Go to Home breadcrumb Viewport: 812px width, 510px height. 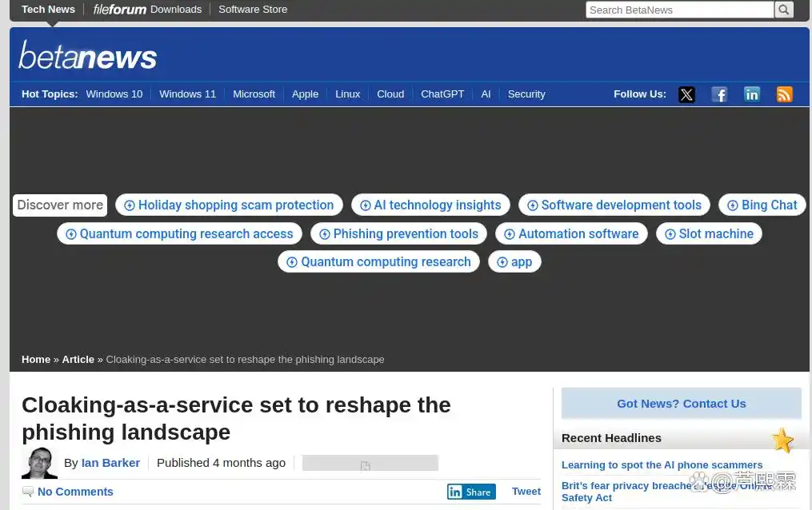(x=36, y=360)
